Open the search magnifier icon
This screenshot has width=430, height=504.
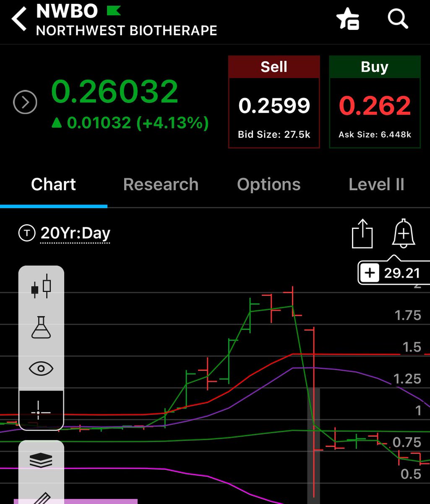(397, 19)
